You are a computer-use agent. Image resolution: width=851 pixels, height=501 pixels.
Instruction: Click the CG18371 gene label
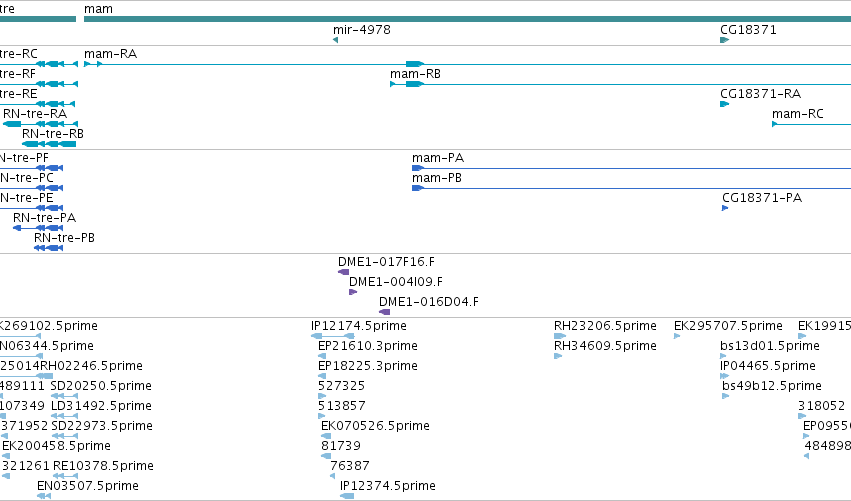tap(748, 30)
